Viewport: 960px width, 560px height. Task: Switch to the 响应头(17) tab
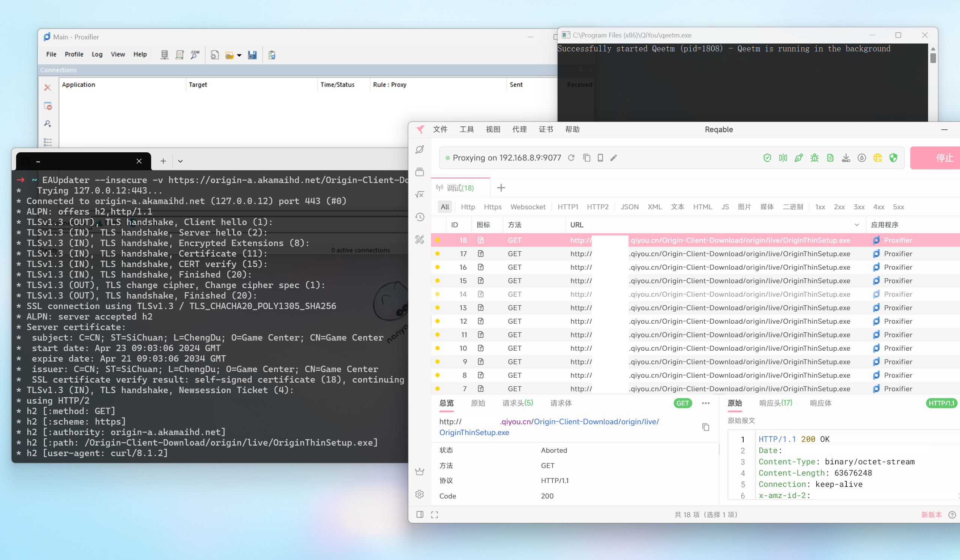(775, 403)
